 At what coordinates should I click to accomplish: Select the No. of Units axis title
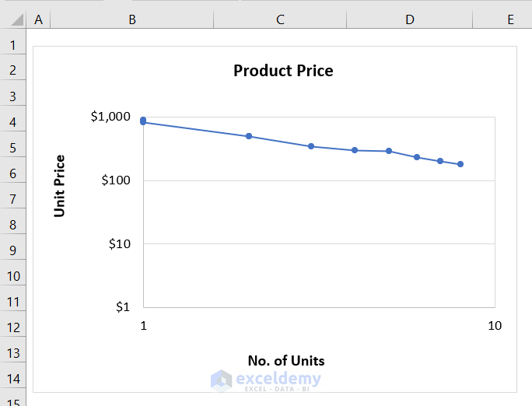(285, 360)
